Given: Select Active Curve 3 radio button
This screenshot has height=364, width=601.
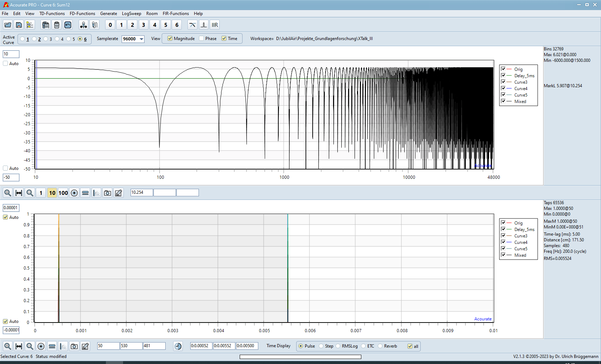Looking at the screenshot, I should 45,39.
